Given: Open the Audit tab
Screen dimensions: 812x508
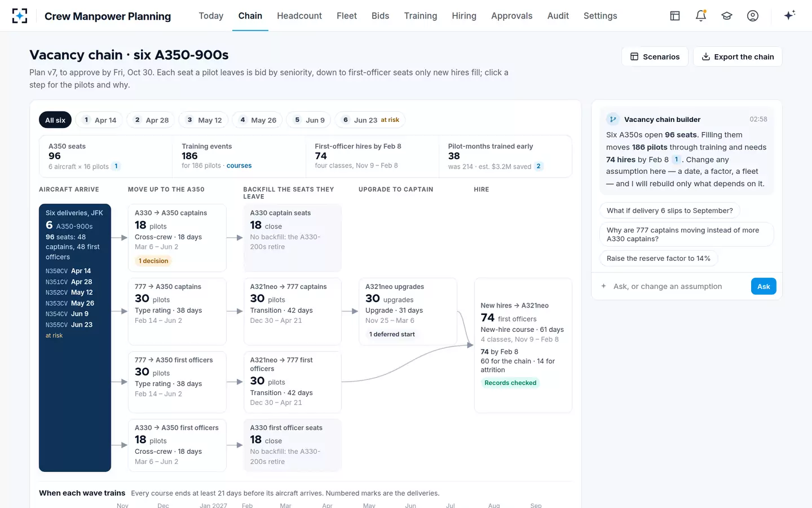Looking at the screenshot, I should pyautogui.click(x=558, y=16).
